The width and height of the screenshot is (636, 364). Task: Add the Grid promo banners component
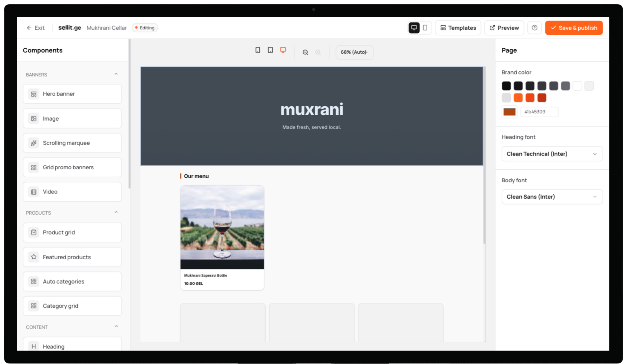click(72, 168)
